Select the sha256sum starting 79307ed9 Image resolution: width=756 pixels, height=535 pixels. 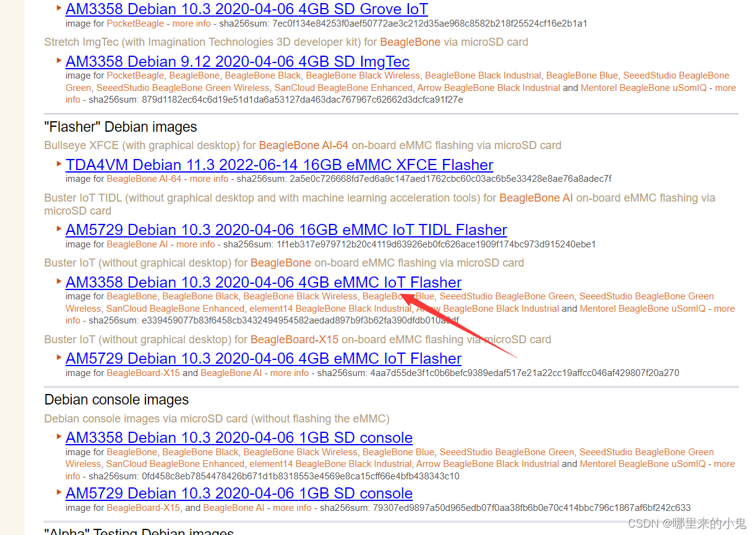point(531,508)
